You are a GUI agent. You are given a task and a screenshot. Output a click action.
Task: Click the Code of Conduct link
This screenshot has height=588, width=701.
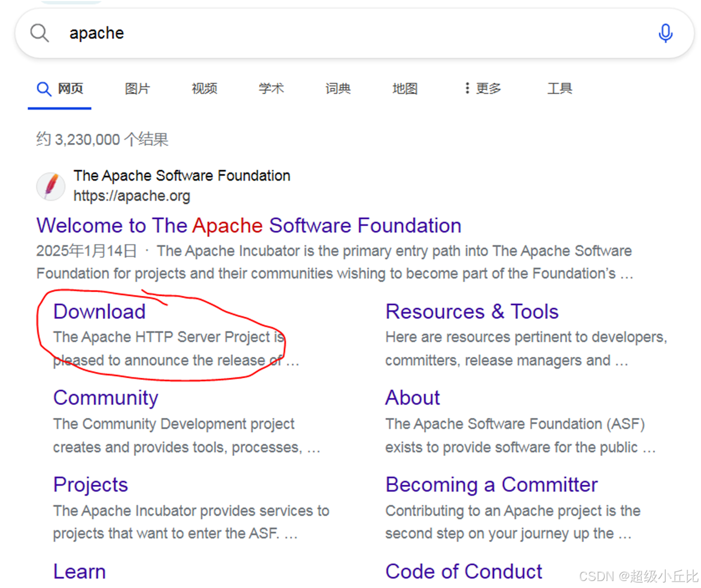click(463, 571)
